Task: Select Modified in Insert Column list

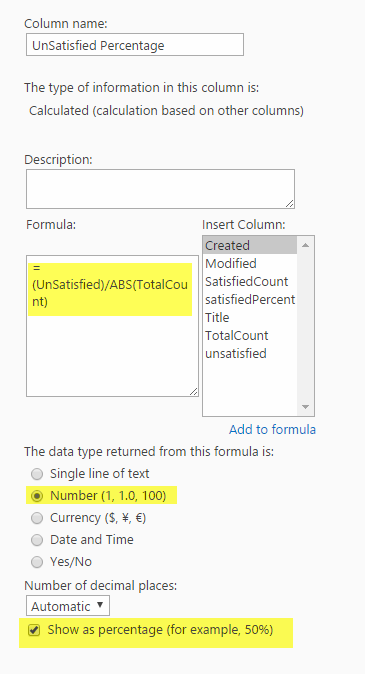Action: pyautogui.click(x=250, y=263)
